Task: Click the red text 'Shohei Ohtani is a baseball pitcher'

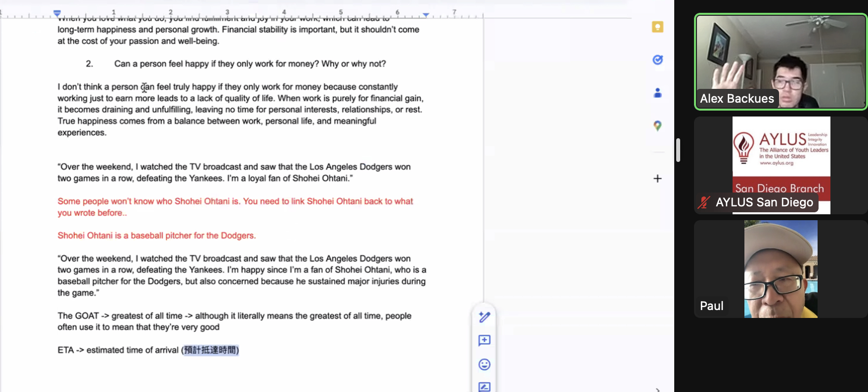Action: 157,235
